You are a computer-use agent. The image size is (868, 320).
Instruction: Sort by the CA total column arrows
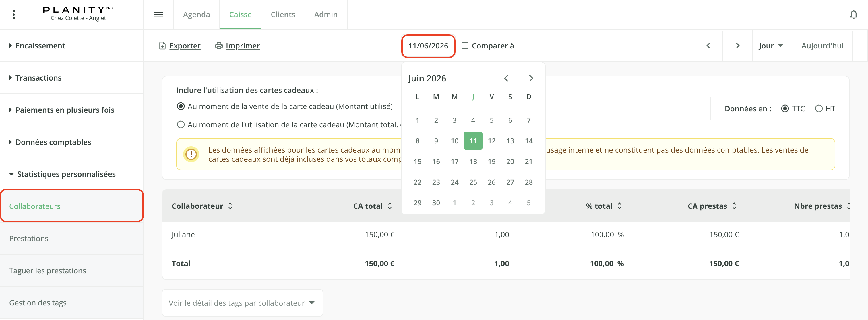[390, 206]
